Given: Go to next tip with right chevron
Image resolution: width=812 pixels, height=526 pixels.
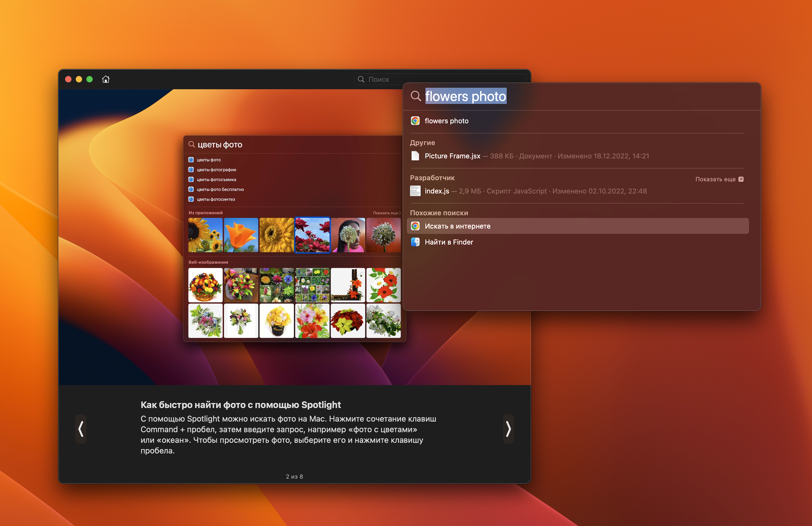Looking at the screenshot, I should click(x=508, y=429).
